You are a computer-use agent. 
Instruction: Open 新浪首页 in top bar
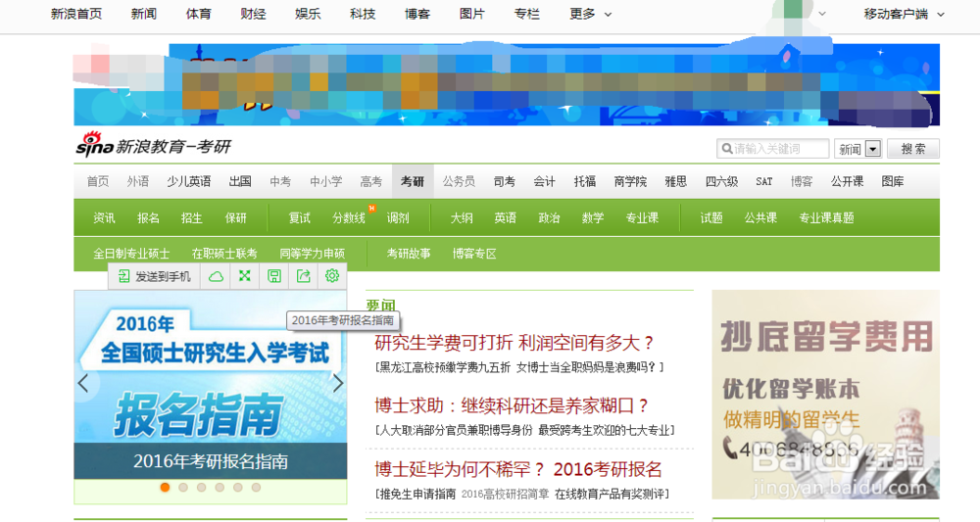click(76, 14)
